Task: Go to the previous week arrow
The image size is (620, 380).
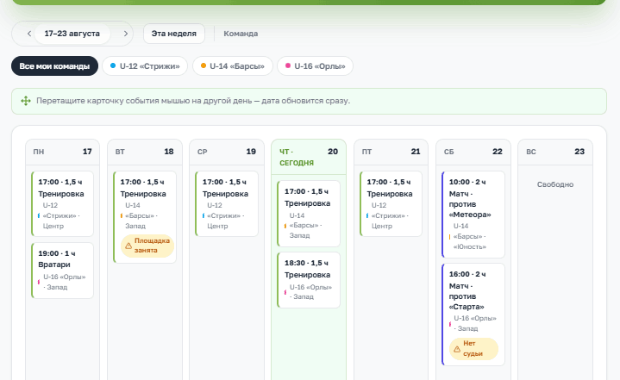Action: tap(29, 34)
